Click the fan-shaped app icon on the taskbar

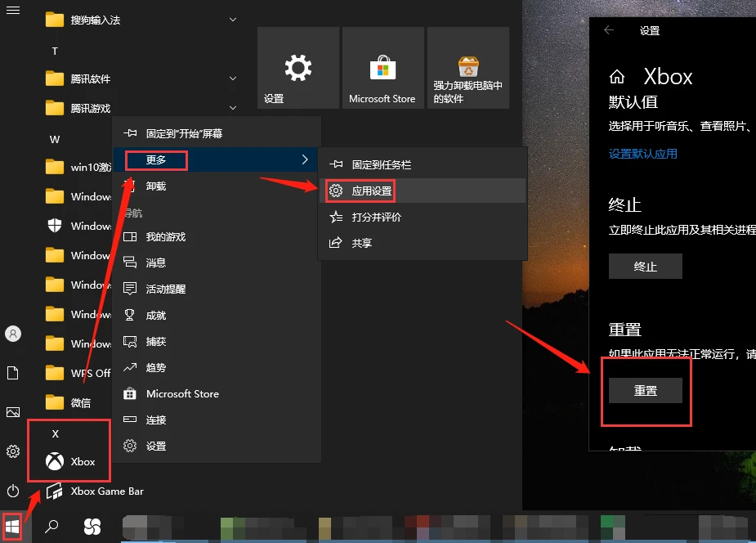tap(92, 527)
